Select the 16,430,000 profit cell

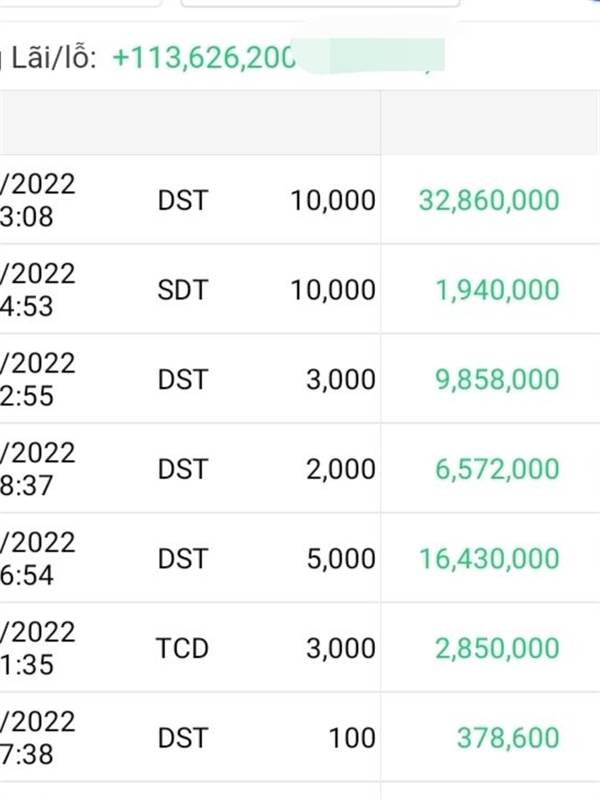click(489, 559)
